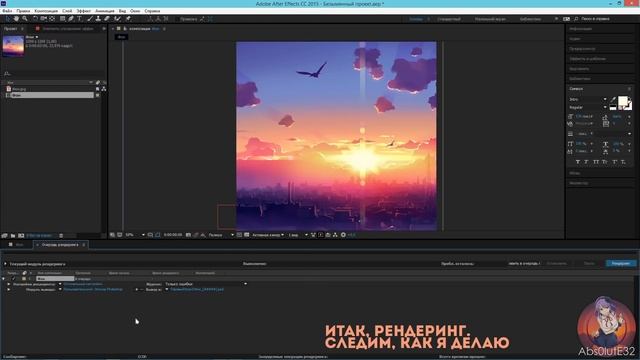Swap fill and stroke colors icon
640x360 pixels.
tap(629, 98)
